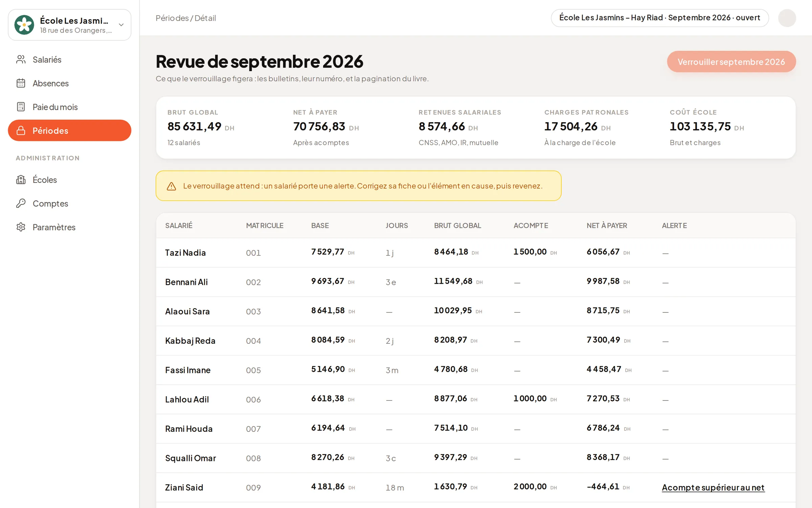Select the Périodes sidebar entry

tap(70, 131)
